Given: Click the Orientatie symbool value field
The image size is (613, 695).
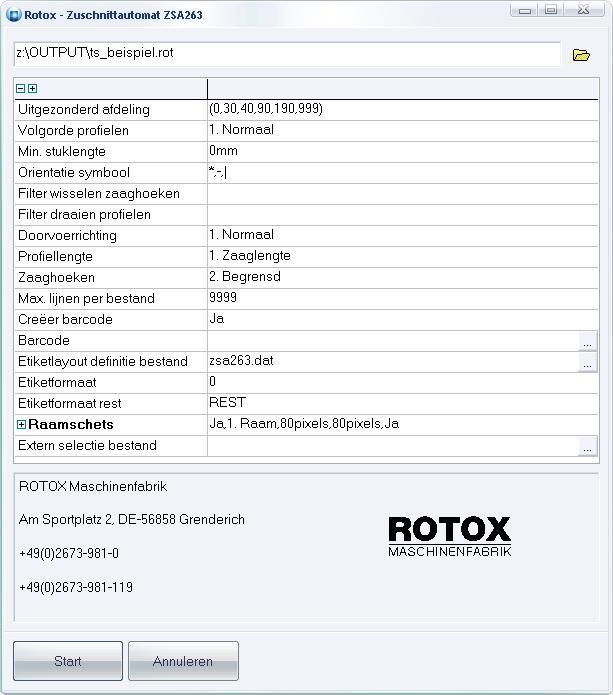Looking at the screenshot, I should (x=403, y=172).
